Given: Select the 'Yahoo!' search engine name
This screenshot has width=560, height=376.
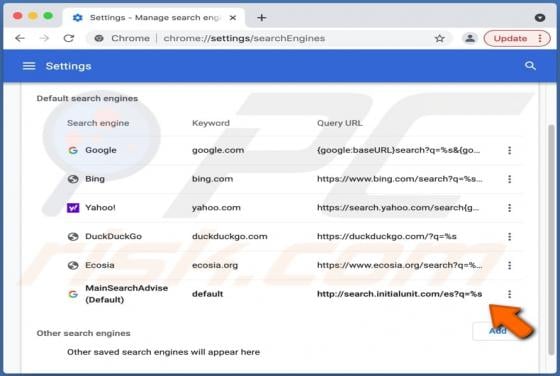Looking at the screenshot, I should click(100, 207).
